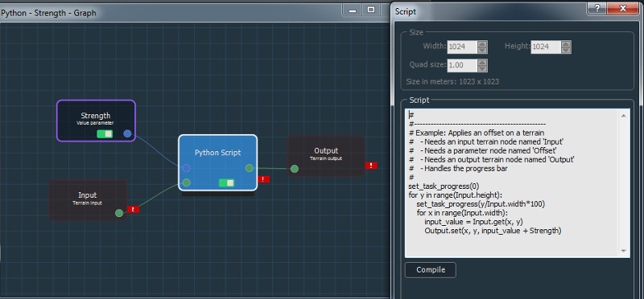Select the Strength value parameter node
This screenshot has height=299, width=644.
[96, 121]
